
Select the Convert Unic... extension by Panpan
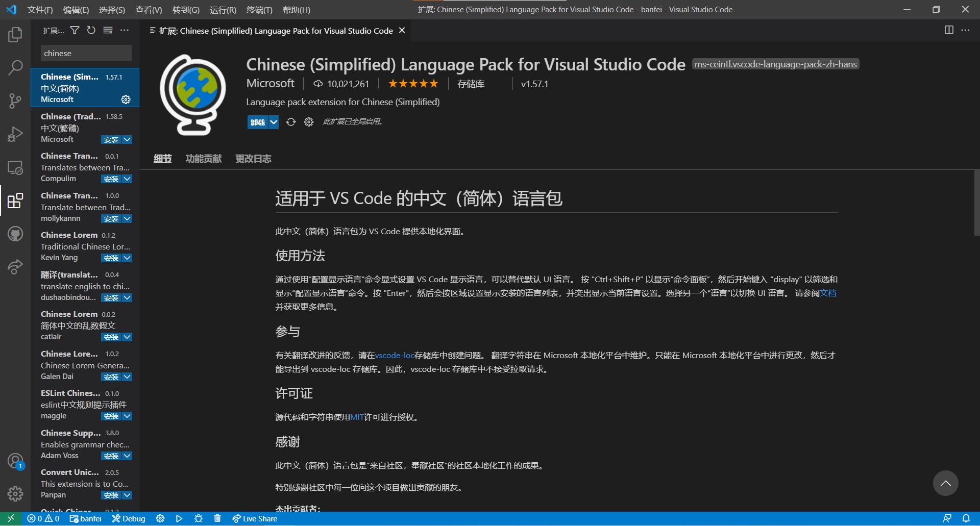(x=85, y=484)
